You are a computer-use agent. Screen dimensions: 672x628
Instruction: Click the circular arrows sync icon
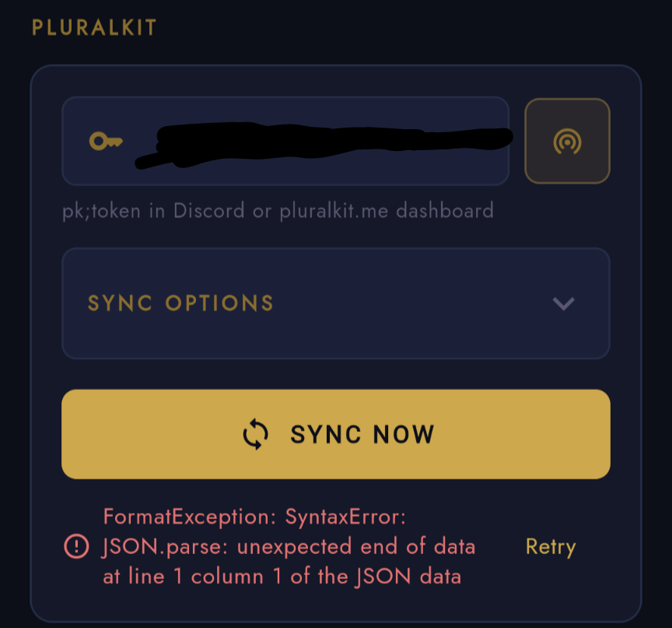(x=256, y=434)
